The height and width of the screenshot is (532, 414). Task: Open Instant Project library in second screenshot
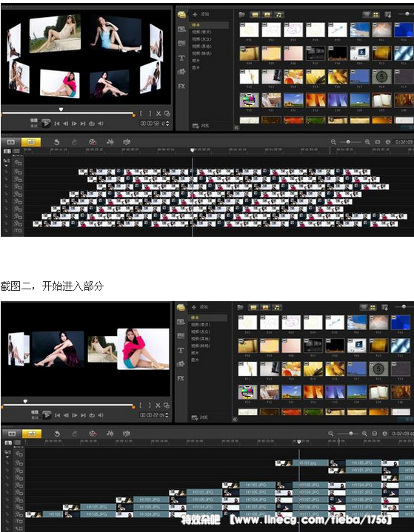coord(181,322)
